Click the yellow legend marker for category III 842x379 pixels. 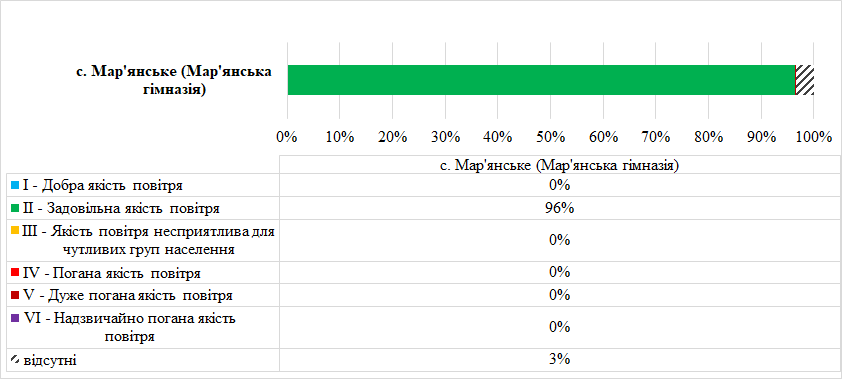coord(14,231)
